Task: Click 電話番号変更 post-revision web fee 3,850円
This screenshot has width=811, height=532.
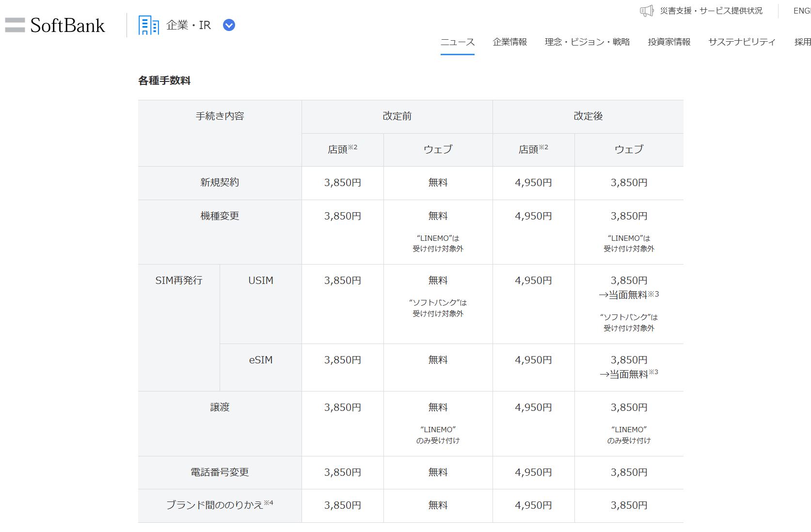Action: coord(629,472)
